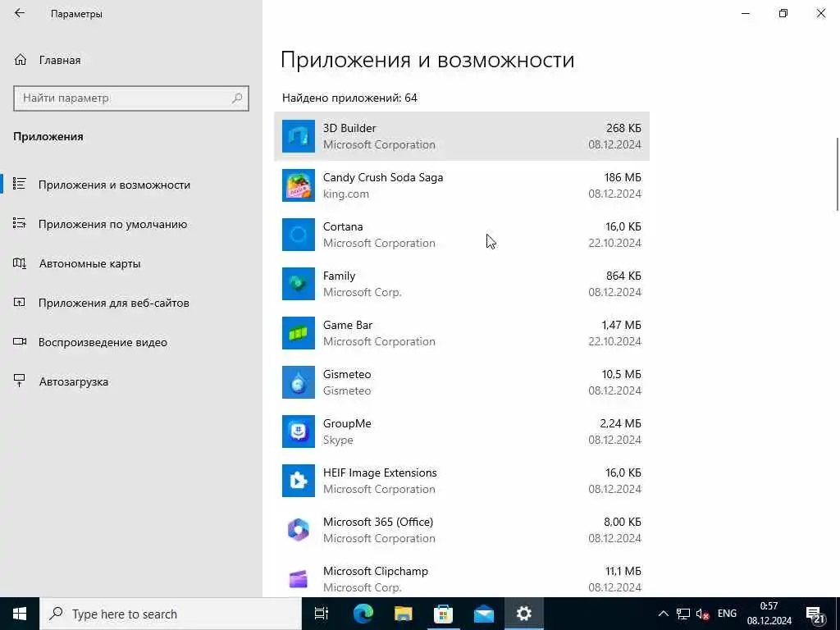Open Microsoft Store from the taskbar

(x=443, y=614)
